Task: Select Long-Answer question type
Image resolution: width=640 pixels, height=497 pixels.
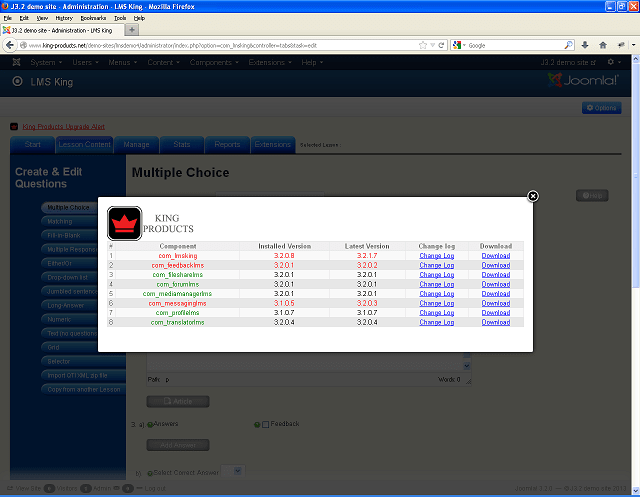Action: point(69,305)
